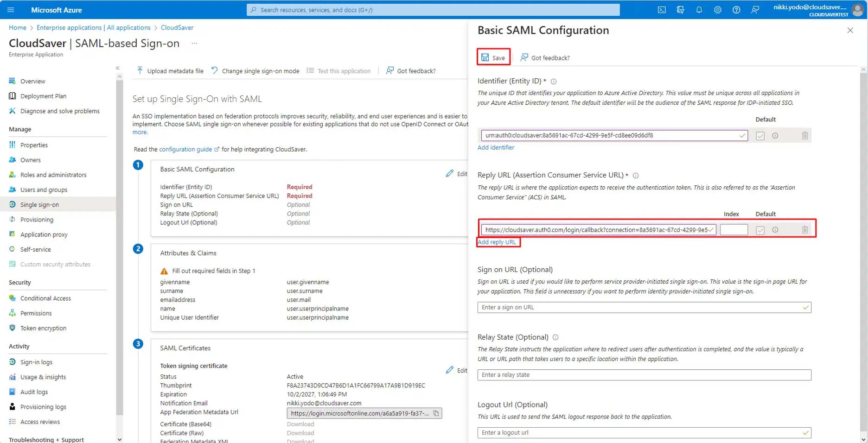
Task: Open Users and groups menu item
Action: coord(44,190)
